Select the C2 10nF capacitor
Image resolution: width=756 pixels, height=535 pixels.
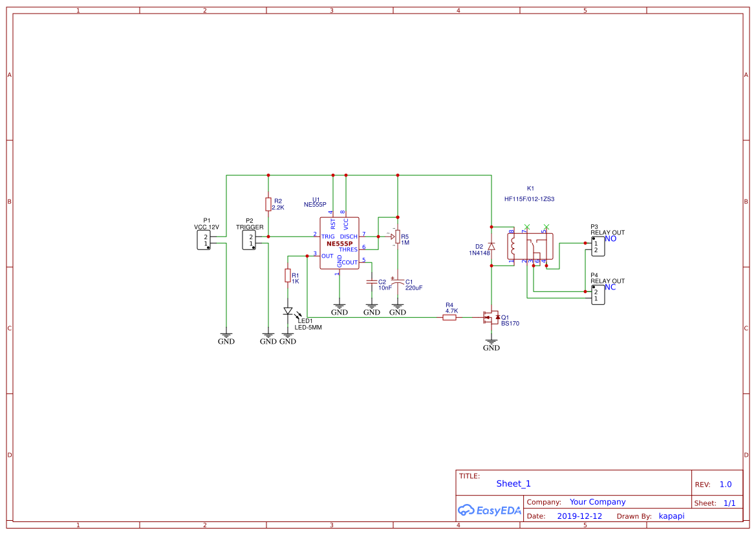click(x=373, y=282)
